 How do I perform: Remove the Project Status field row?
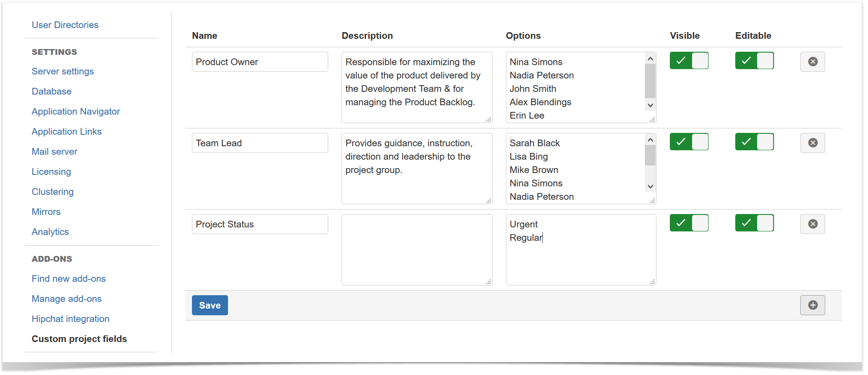812,224
